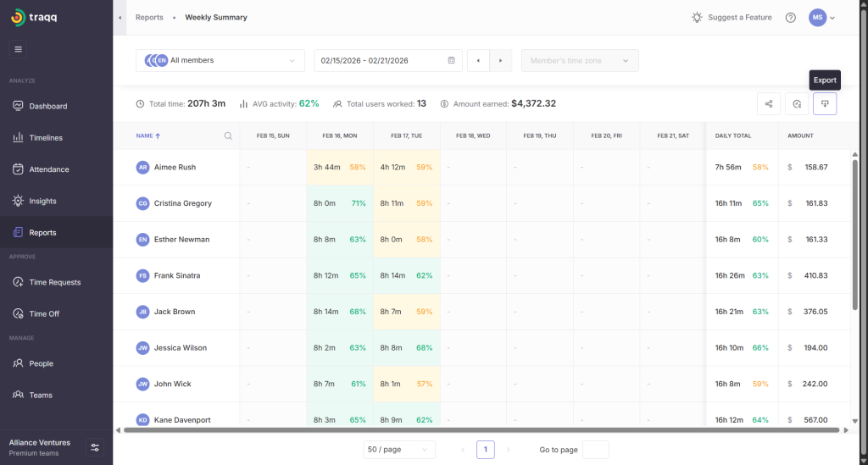Collapse the sidebar with arrow toggle
The image size is (868, 465).
[x=120, y=17]
